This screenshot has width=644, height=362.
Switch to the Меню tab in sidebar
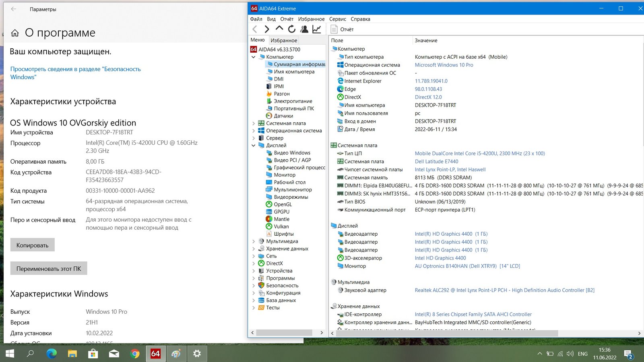(258, 40)
